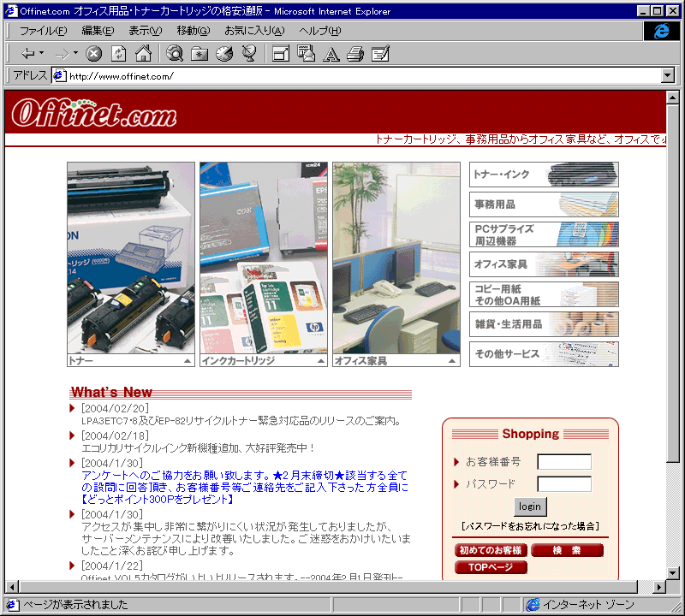Click the 初めてのお客様 button
This screenshot has width=685, height=616.
pos(491,550)
